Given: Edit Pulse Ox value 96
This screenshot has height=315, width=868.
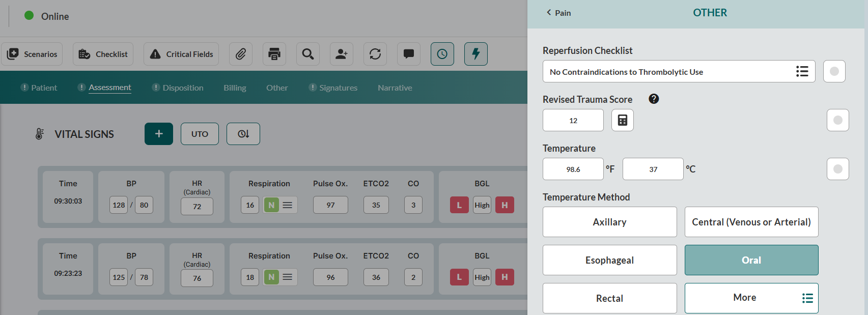Looking at the screenshot, I should point(331,277).
